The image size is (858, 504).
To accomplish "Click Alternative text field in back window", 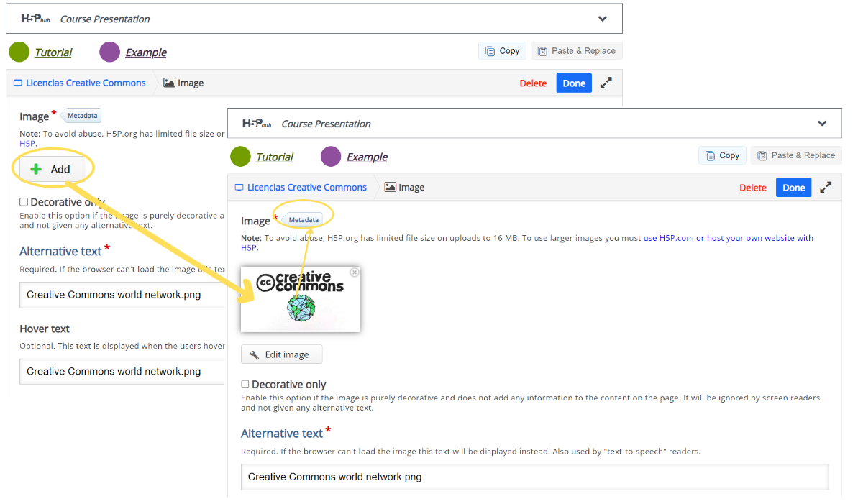I will [122, 295].
